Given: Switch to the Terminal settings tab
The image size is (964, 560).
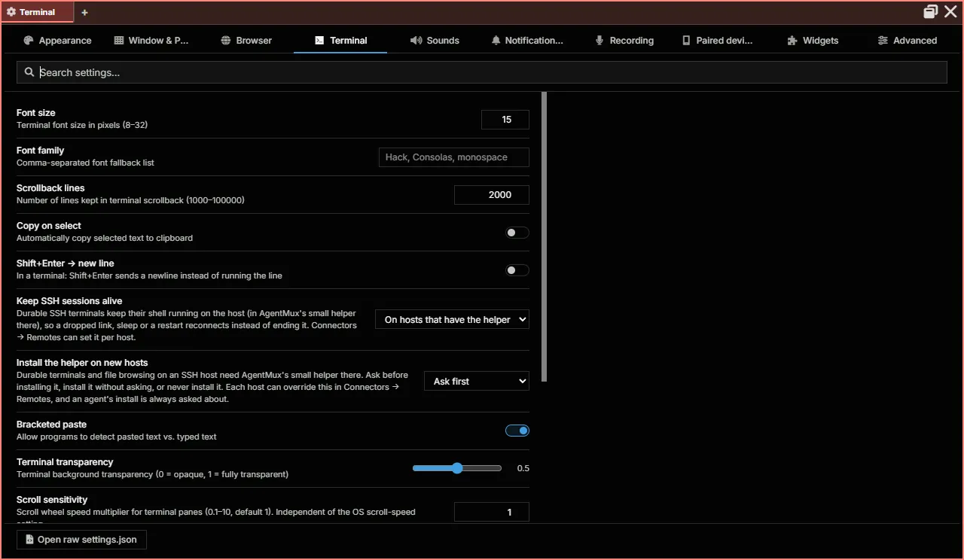Looking at the screenshot, I should 340,41.
